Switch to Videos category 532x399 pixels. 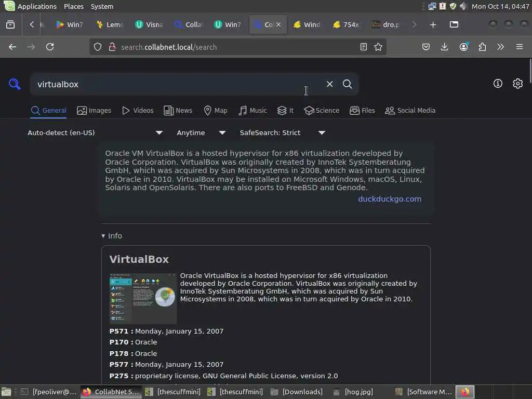[138, 110]
